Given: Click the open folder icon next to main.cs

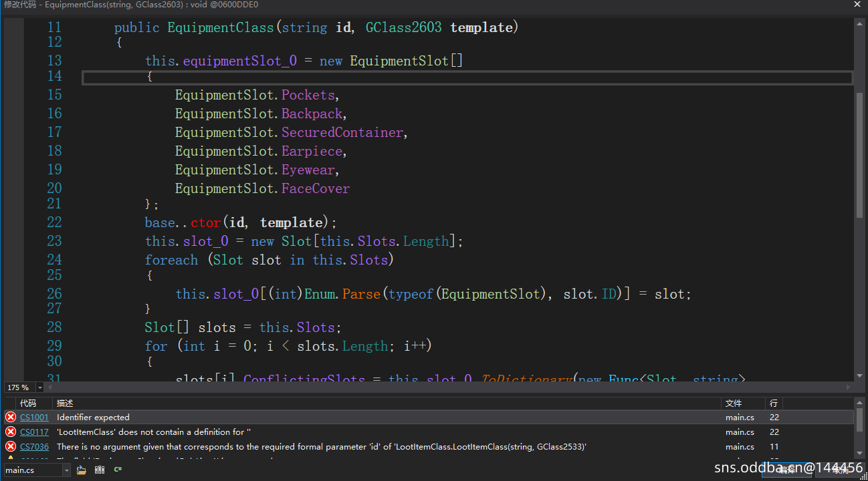Looking at the screenshot, I should pos(82,470).
